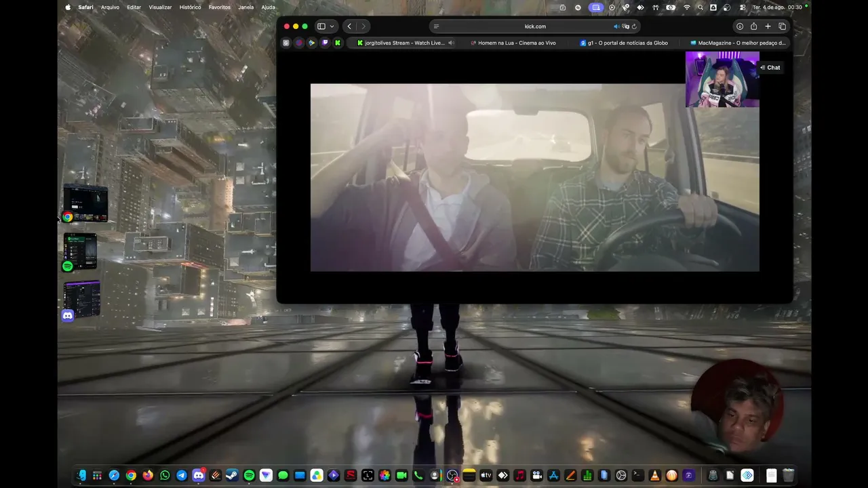The image size is (868, 488).
Task: Switch to Homem na Lua tab
Action: [513, 43]
